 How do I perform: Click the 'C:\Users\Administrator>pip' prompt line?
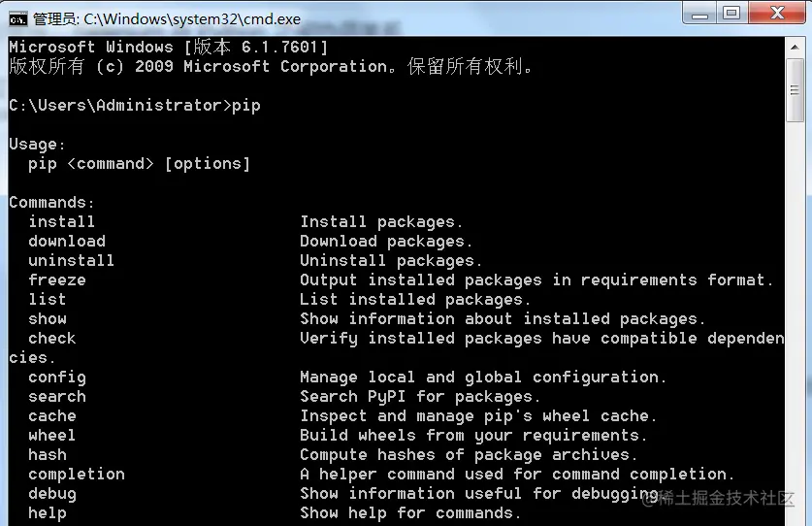click(135, 106)
